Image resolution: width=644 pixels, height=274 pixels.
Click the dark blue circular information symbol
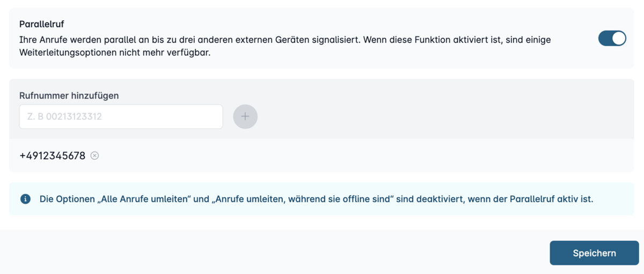[x=25, y=199]
